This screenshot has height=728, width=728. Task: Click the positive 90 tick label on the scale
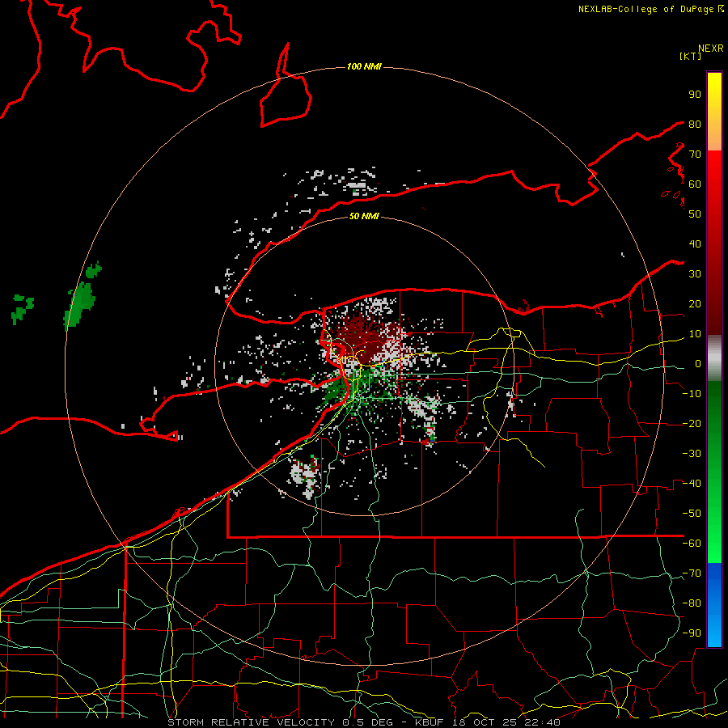[695, 95]
